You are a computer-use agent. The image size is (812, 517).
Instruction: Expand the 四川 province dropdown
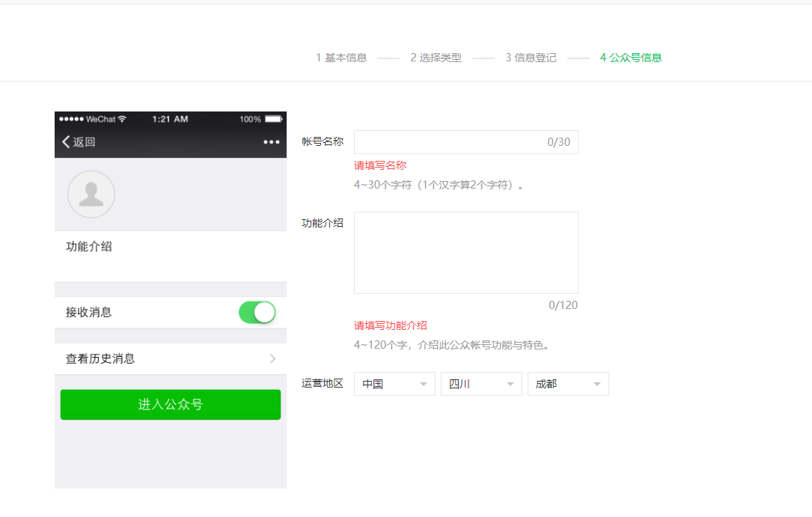point(481,384)
